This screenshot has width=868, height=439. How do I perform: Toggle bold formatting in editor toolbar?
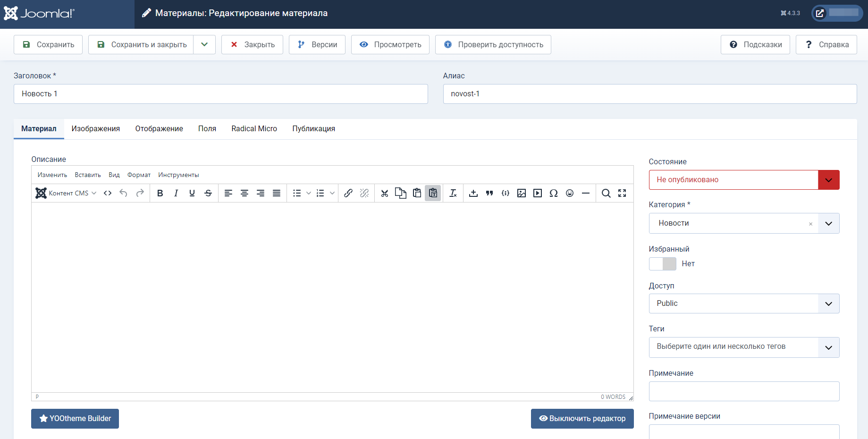[160, 193]
